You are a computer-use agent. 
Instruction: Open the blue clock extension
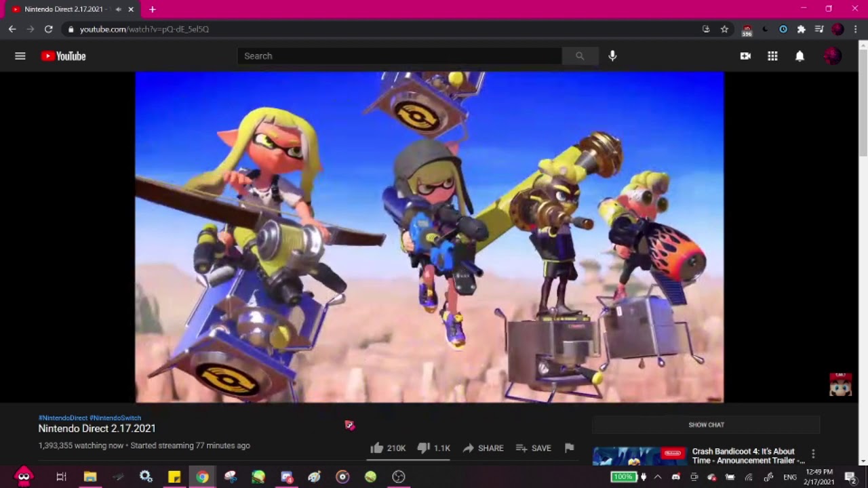(x=783, y=29)
